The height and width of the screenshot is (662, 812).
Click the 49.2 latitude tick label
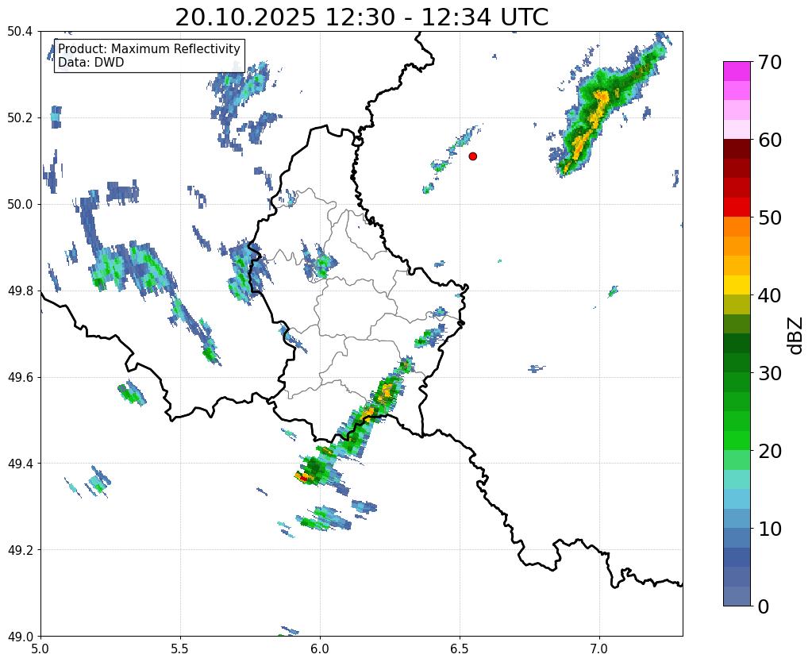pos(20,549)
